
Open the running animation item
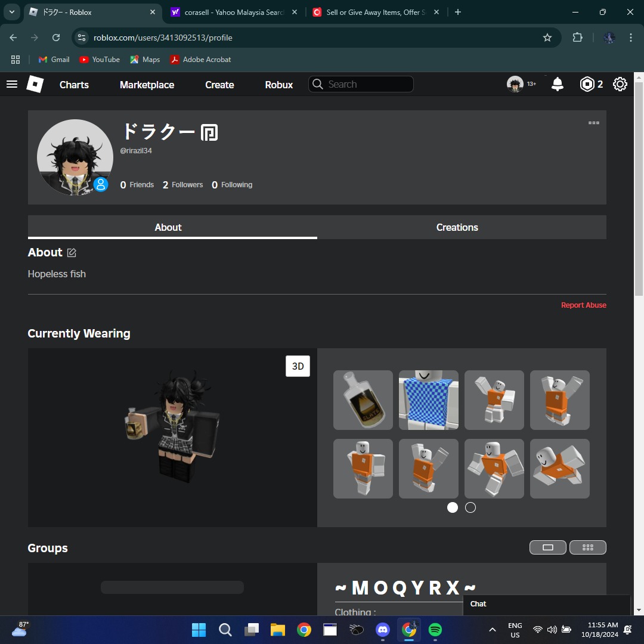click(494, 469)
